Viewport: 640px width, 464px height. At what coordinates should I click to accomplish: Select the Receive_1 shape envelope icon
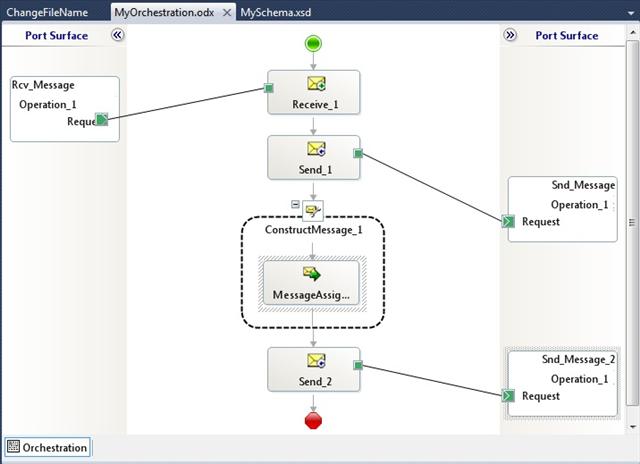click(316, 84)
